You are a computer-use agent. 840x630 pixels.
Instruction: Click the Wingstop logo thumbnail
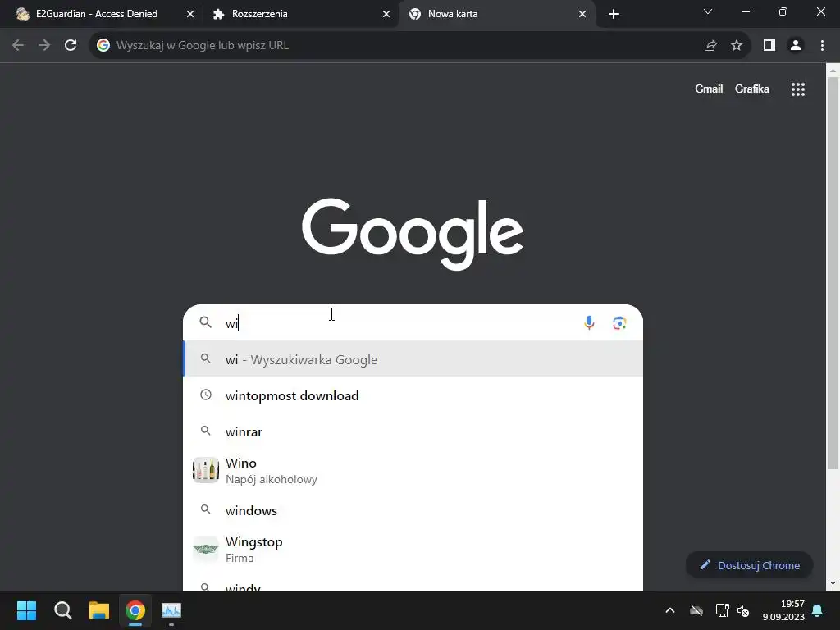[x=206, y=549]
